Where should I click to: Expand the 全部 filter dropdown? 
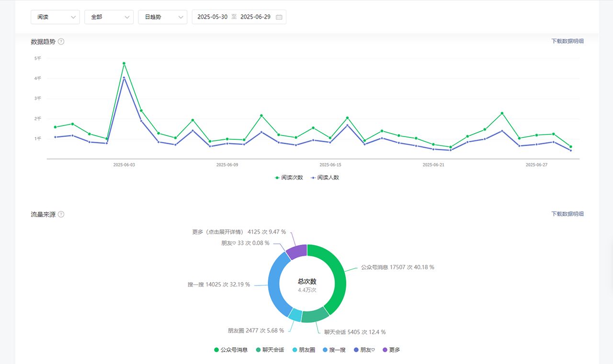(x=109, y=17)
